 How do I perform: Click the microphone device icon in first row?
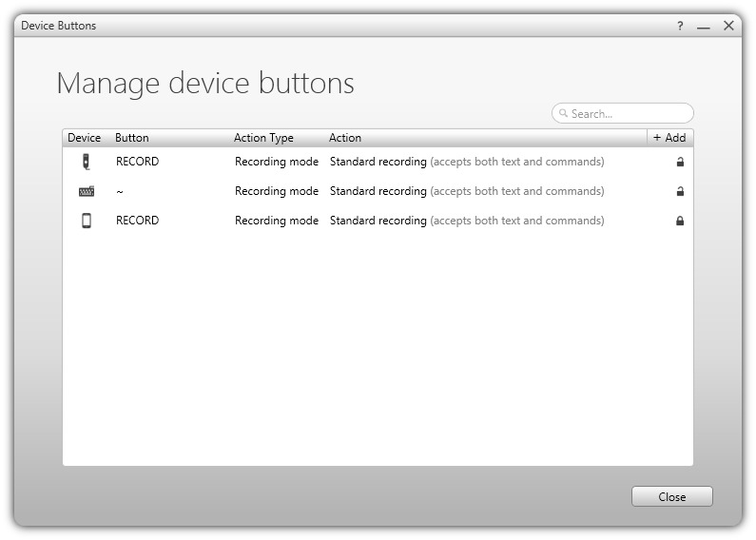click(x=86, y=162)
